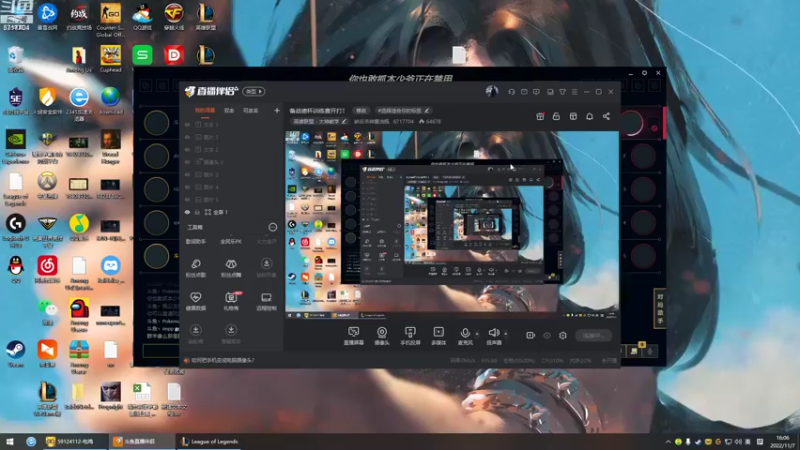Click the mail icon in title bar
Screen dimensions: 800x450
tap(524, 92)
